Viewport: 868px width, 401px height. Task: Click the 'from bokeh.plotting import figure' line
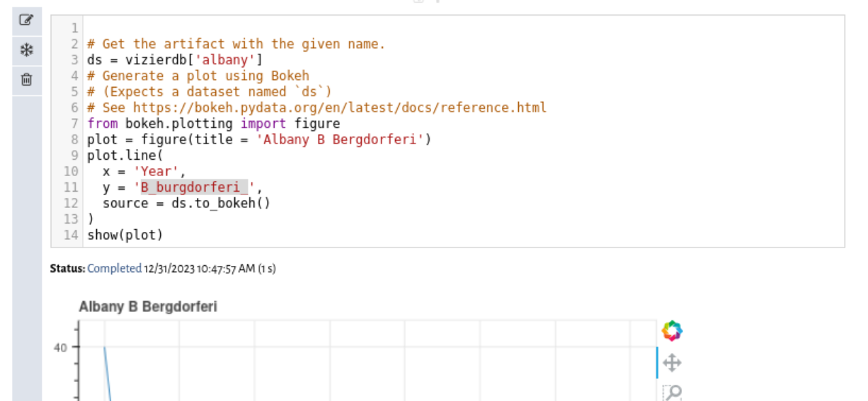(213, 124)
